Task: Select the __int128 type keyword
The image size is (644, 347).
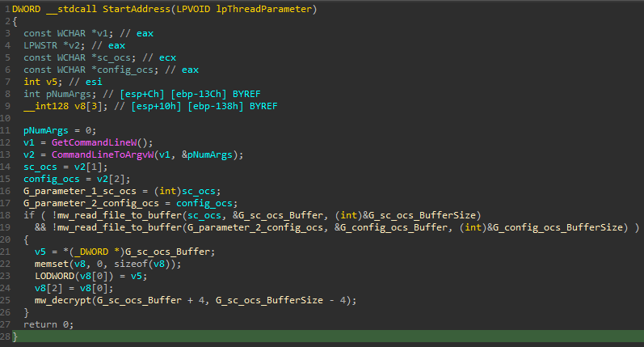Action: [x=46, y=106]
